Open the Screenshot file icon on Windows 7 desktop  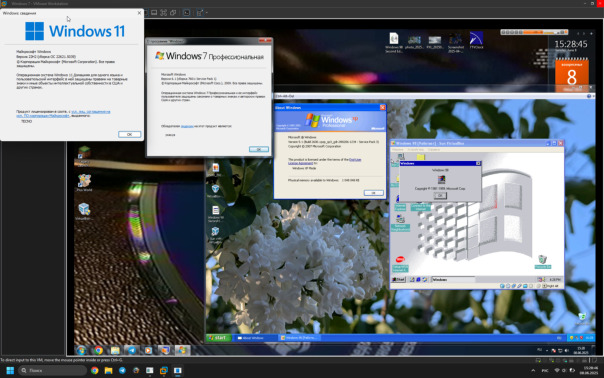(x=456, y=43)
